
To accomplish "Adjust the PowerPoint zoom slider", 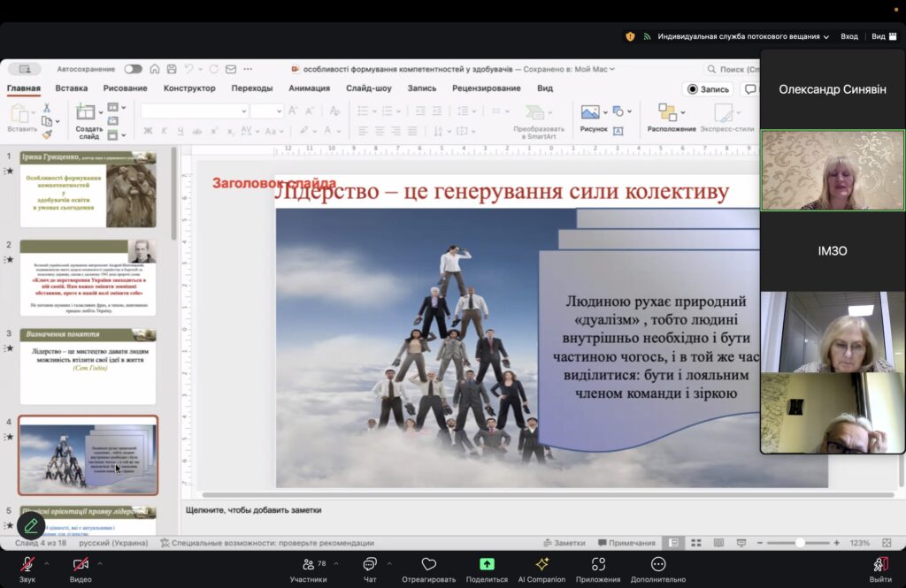I will (x=800, y=543).
